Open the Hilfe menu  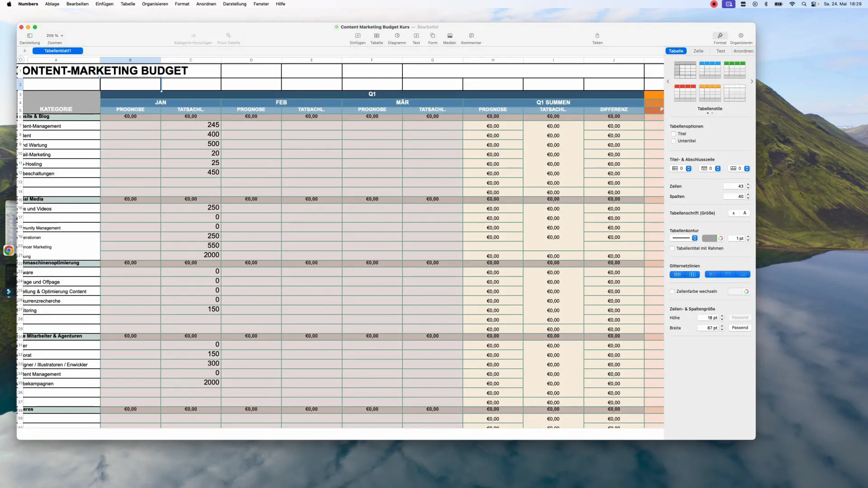click(x=280, y=4)
